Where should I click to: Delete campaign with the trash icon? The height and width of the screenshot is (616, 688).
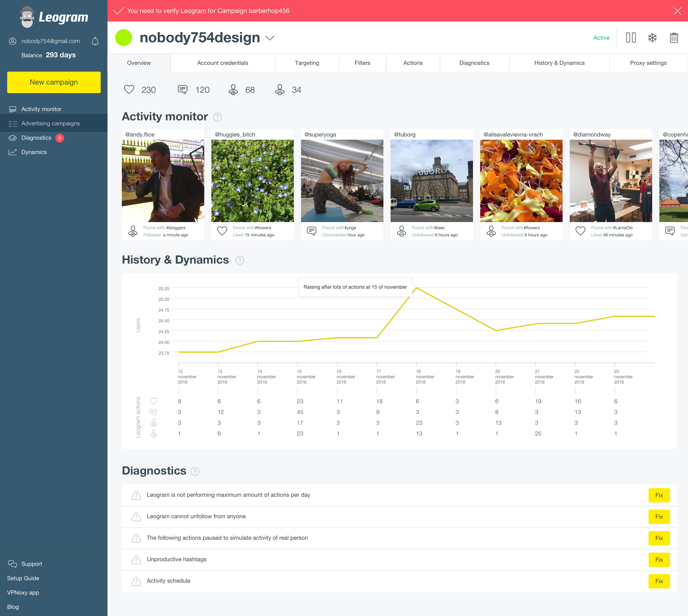(674, 38)
